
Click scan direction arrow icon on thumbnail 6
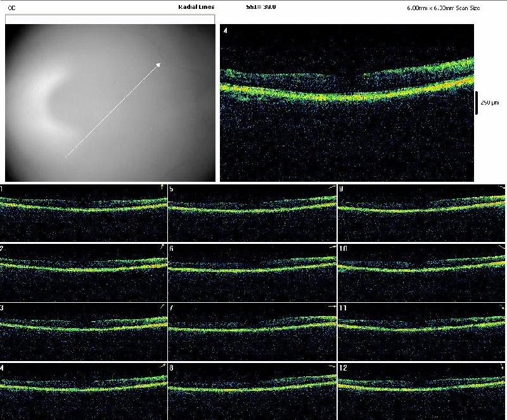[332, 247]
